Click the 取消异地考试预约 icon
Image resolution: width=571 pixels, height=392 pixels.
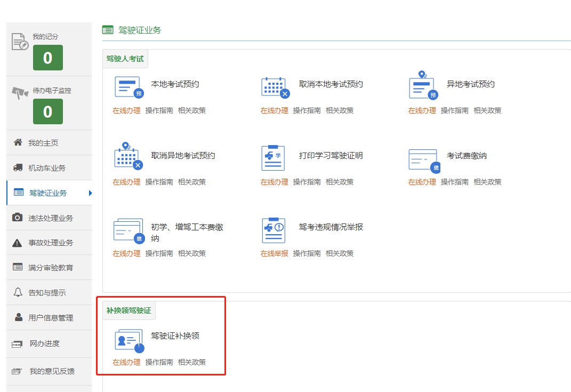128,156
